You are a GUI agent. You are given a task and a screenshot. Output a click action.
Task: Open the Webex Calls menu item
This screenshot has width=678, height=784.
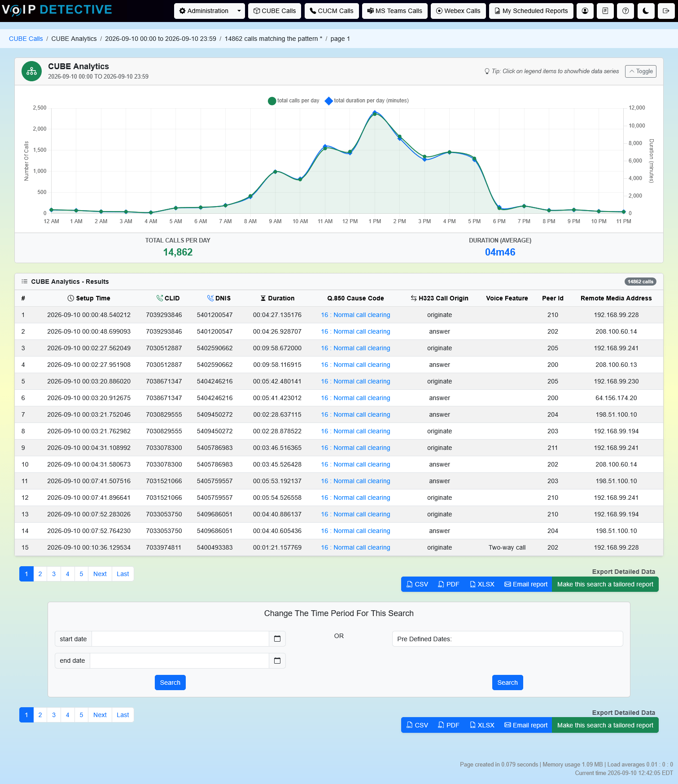tap(458, 11)
